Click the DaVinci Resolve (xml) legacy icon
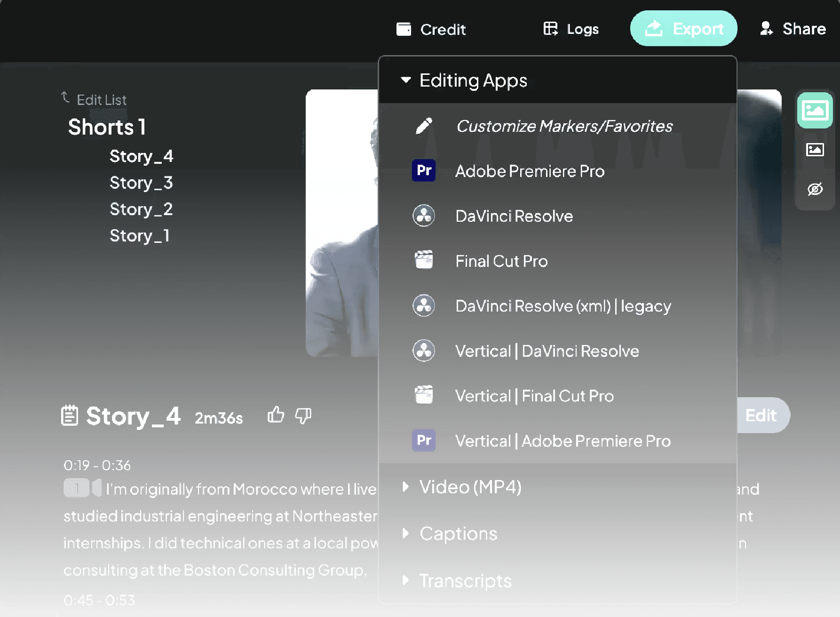 coord(424,305)
